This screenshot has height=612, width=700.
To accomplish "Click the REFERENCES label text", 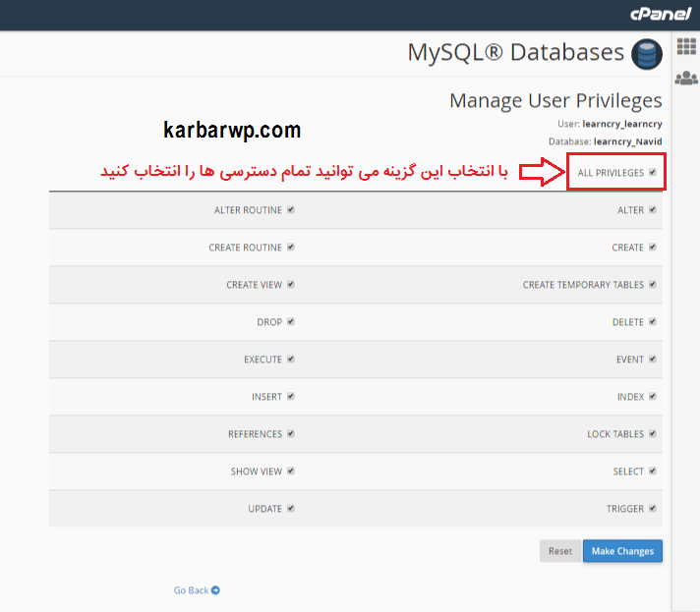I will 255,434.
